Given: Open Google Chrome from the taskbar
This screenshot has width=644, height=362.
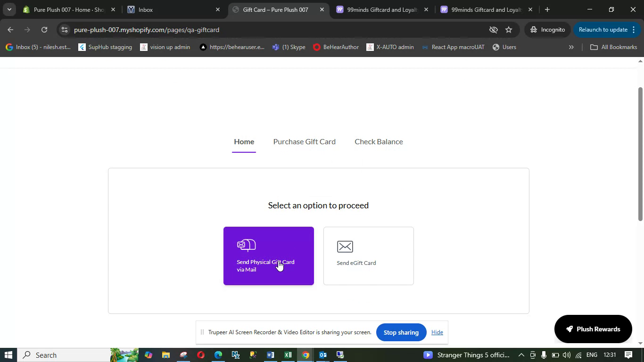Looking at the screenshot, I should tap(305, 355).
